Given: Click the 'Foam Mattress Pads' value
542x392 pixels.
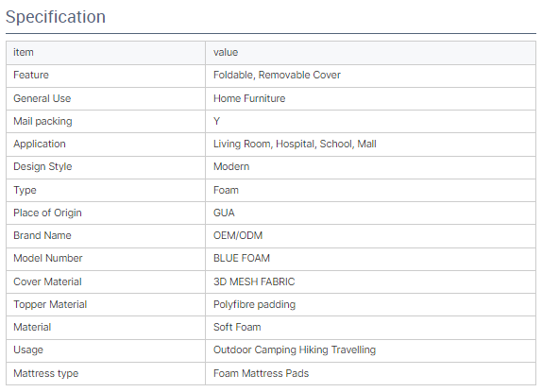Looking at the screenshot, I should [x=261, y=373].
